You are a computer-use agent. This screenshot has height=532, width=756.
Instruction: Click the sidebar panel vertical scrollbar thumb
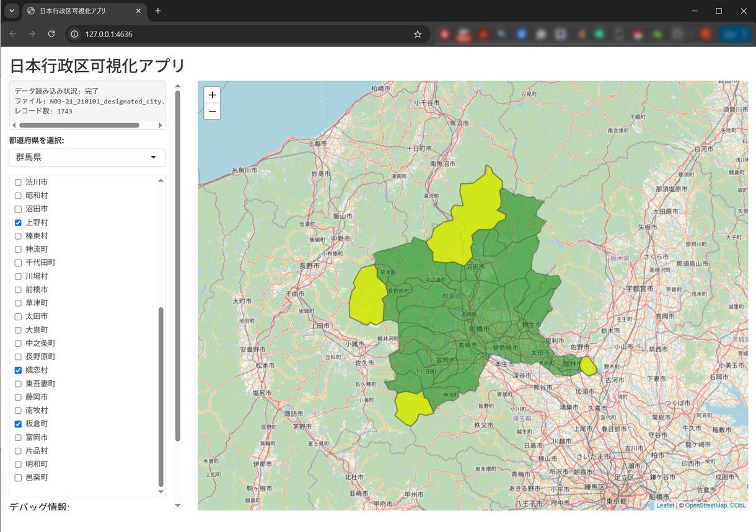[178, 266]
